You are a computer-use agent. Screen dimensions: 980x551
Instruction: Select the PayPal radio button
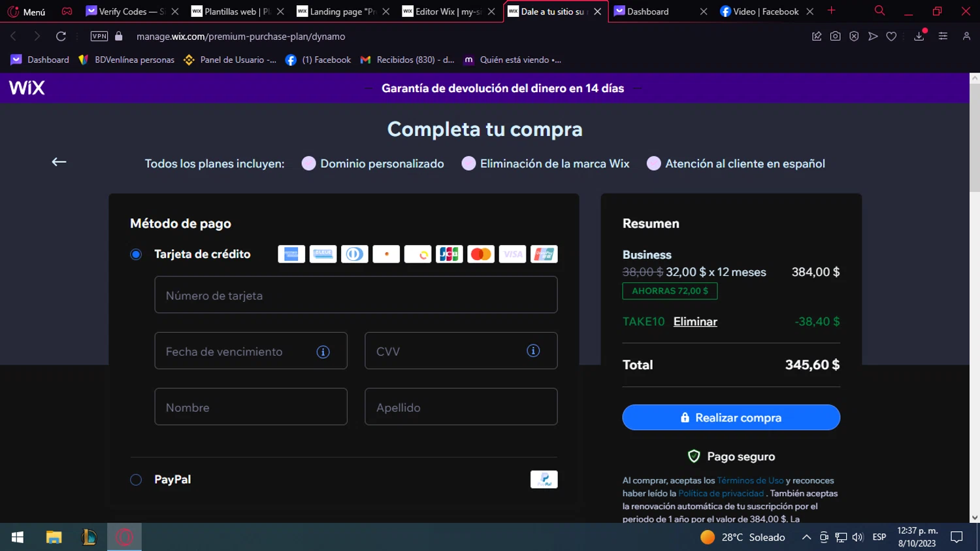click(x=136, y=480)
